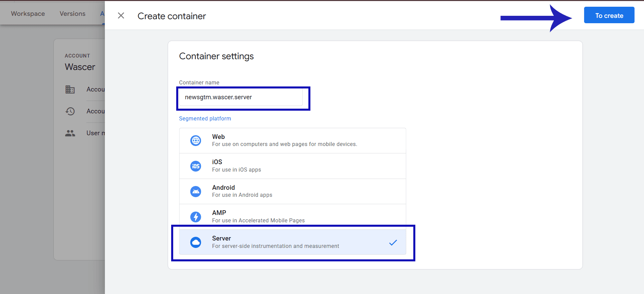
Task: Click the Android robot icon
Action: [196, 191]
